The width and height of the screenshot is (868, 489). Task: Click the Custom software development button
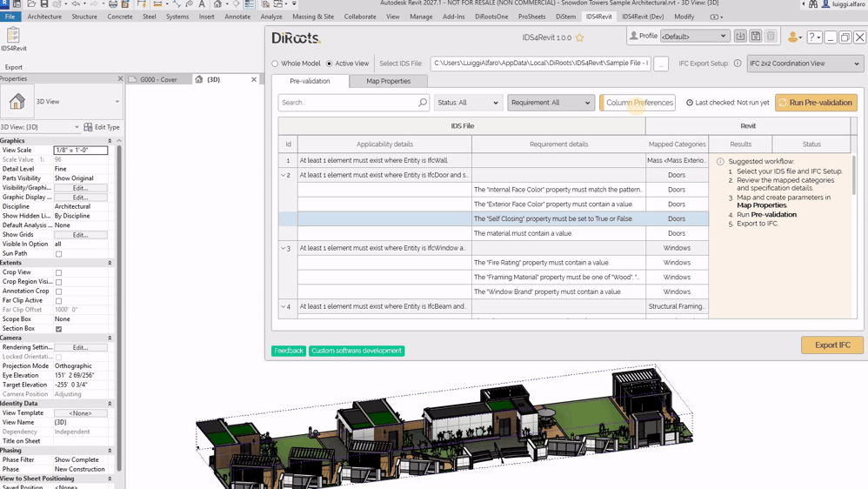pyautogui.click(x=357, y=351)
